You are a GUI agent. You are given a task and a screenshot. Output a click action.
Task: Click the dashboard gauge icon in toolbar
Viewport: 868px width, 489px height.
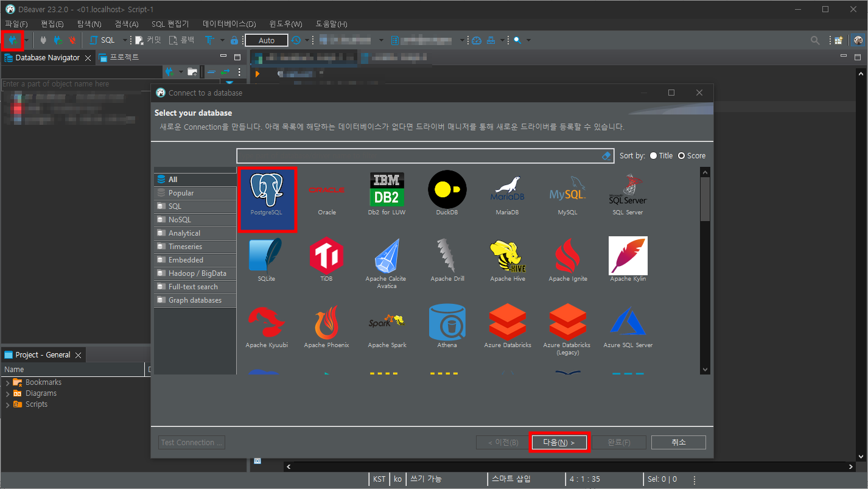tap(477, 40)
